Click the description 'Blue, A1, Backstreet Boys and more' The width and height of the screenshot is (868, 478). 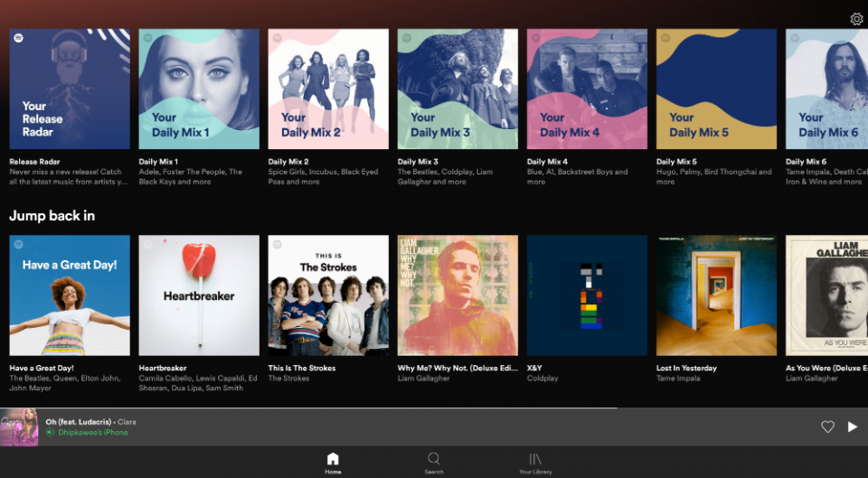click(578, 176)
